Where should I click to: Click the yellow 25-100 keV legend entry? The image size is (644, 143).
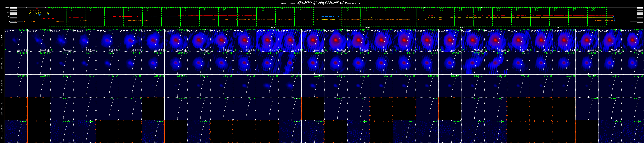(39, 13)
